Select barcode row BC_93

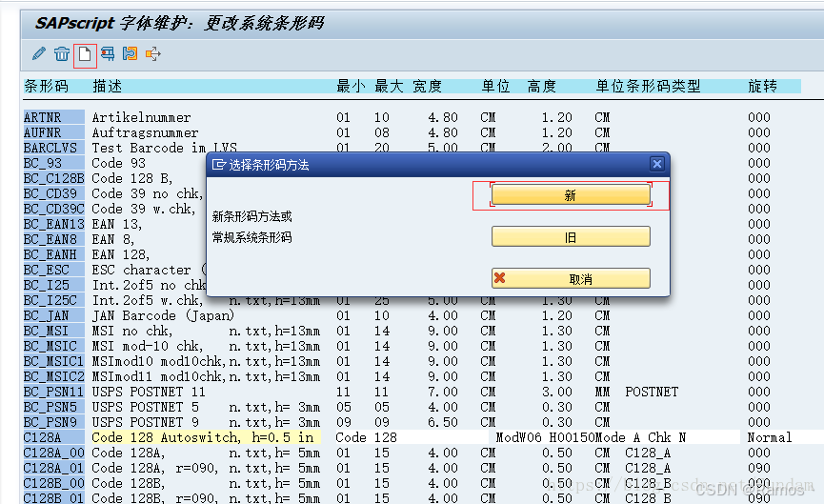[x=53, y=162]
